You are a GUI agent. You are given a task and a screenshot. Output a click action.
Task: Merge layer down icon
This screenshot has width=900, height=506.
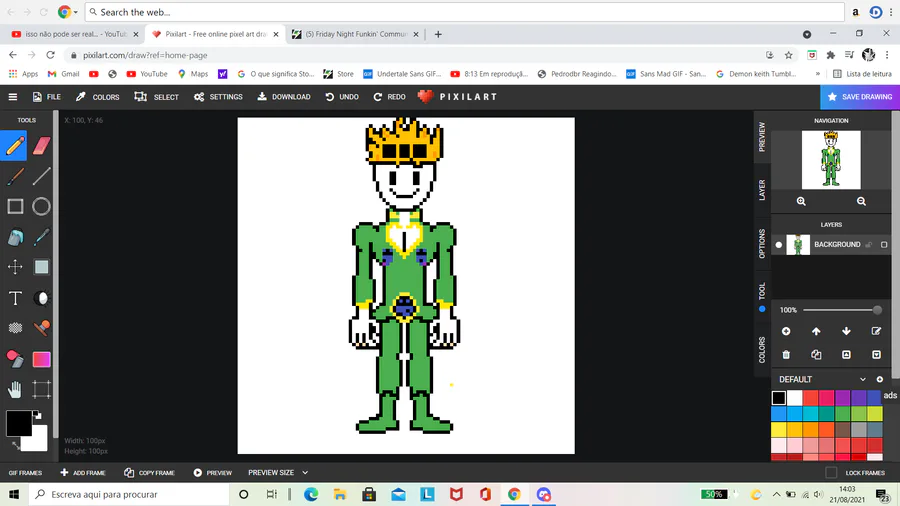(876, 355)
